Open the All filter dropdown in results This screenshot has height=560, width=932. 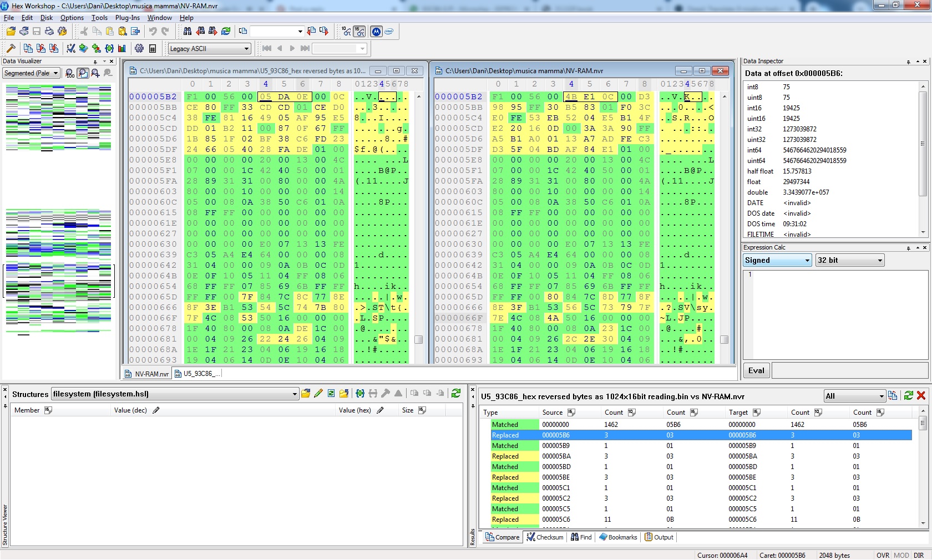point(854,396)
